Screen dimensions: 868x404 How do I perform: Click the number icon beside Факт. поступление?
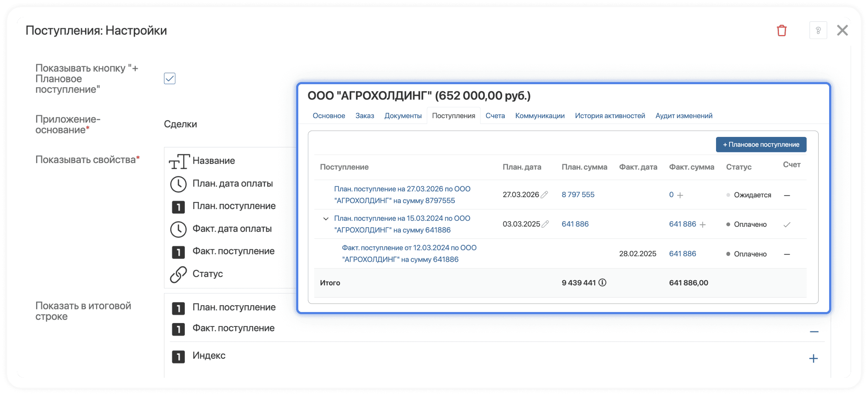179,252
